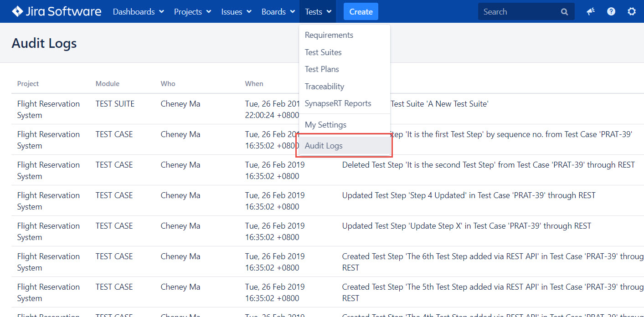
Task: Open the administration gear icon
Action: coord(632,12)
